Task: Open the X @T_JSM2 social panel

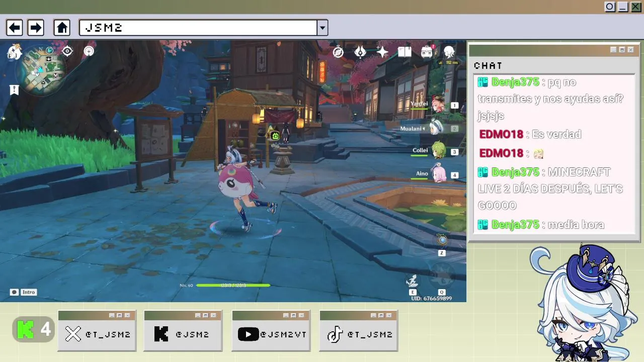Action: click(x=97, y=330)
